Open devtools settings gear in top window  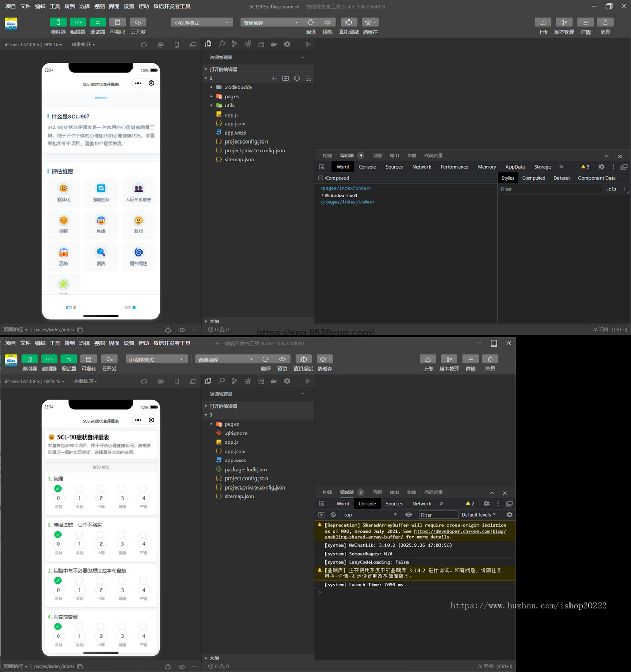pos(602,167)
